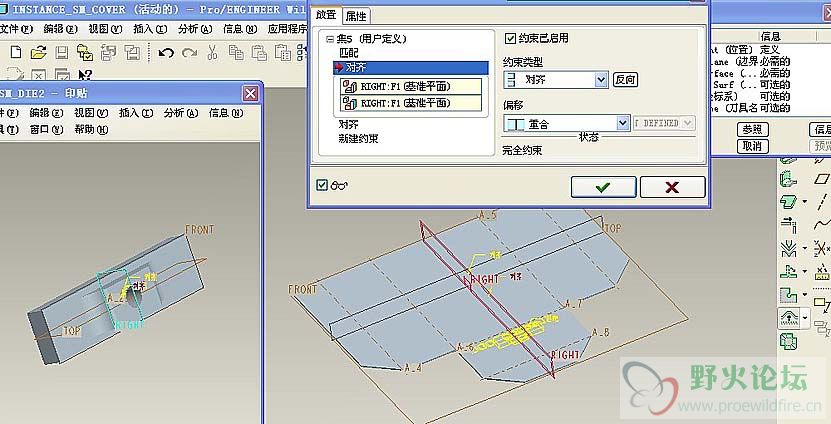The image size is (831, 424).
Task: Click the A_4 axis label
Action: pyautogui.click(x=413, y=367)
